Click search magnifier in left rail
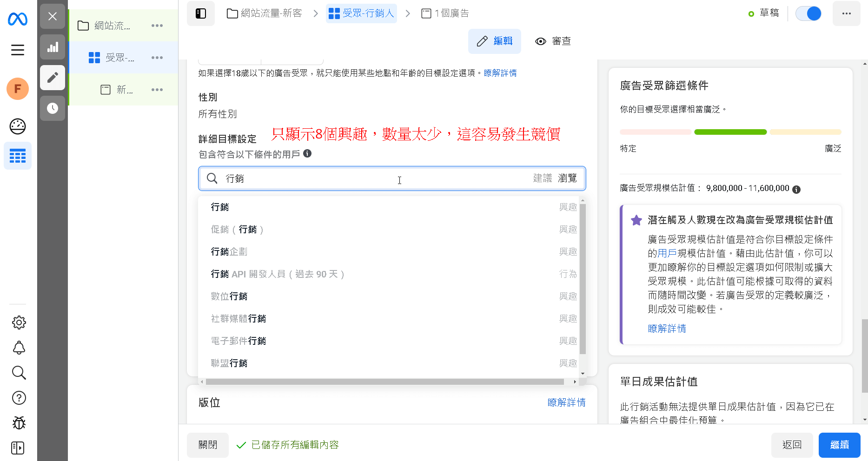The height and width of the screenshot is (461, 868). pos(19,373)
